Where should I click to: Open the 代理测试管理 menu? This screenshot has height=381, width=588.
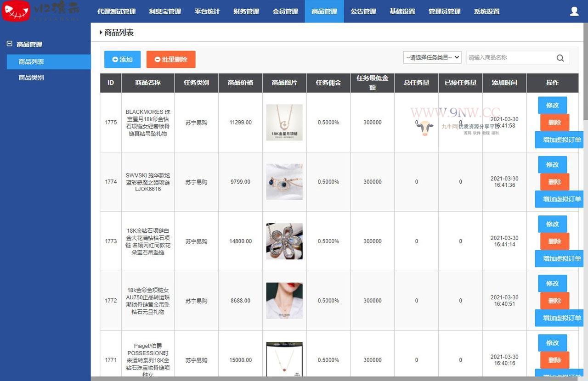tap(117, 11)
